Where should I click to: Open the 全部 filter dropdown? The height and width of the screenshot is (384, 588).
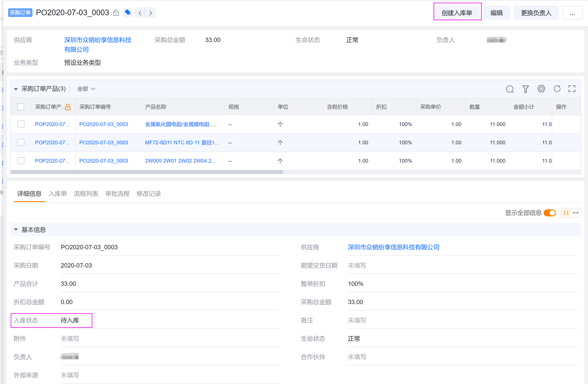86,89
